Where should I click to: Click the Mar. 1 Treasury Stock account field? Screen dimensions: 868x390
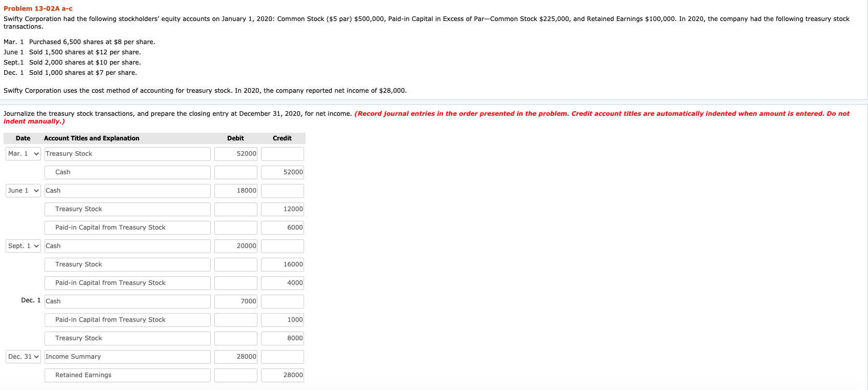pyautogui.click(x=128, y=154)
